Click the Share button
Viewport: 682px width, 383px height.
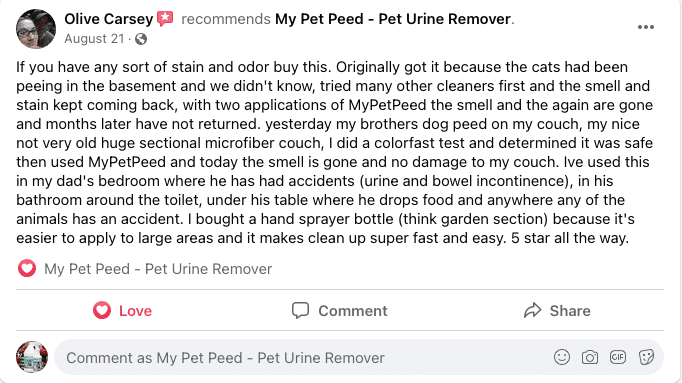(557, 311)
